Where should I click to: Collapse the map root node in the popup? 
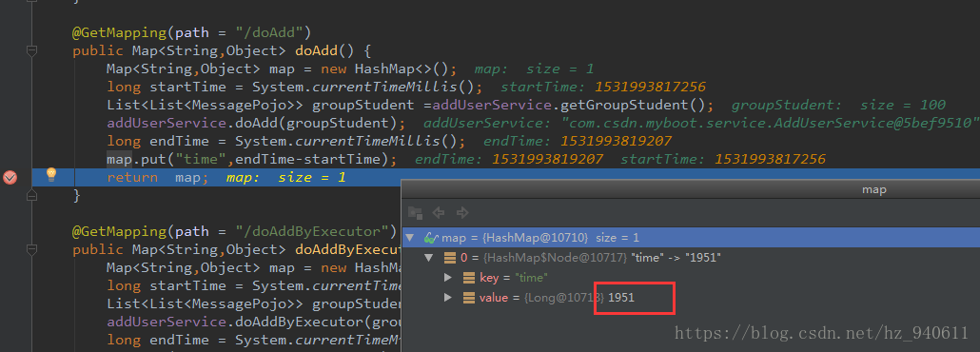click(410, 238)
